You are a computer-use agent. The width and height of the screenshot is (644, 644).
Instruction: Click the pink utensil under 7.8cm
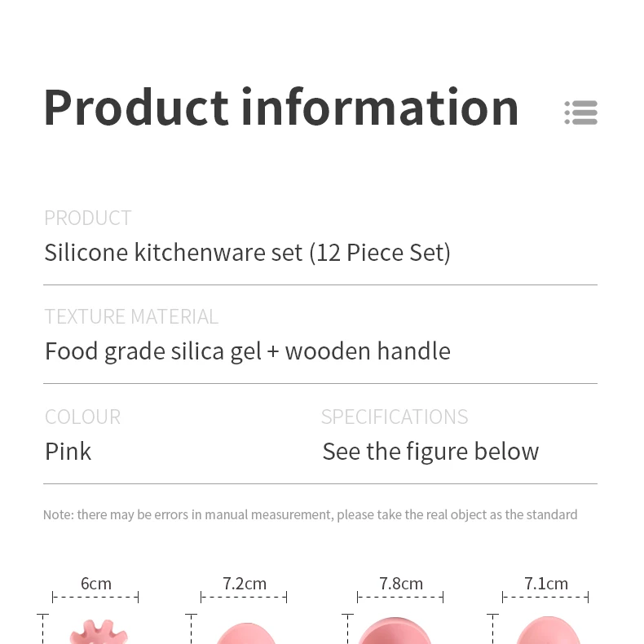[x=396, y=632]
